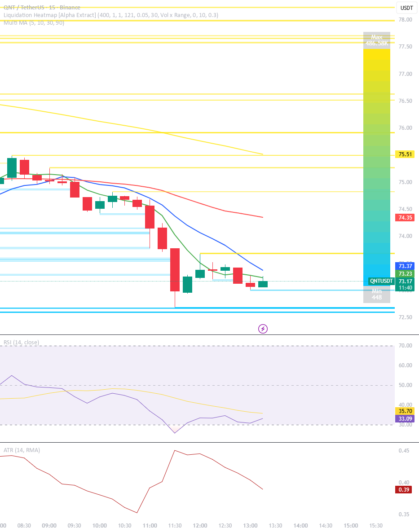Click the 10:00 time axis label
The image size is (419, 532).
[x=99, y=526]
